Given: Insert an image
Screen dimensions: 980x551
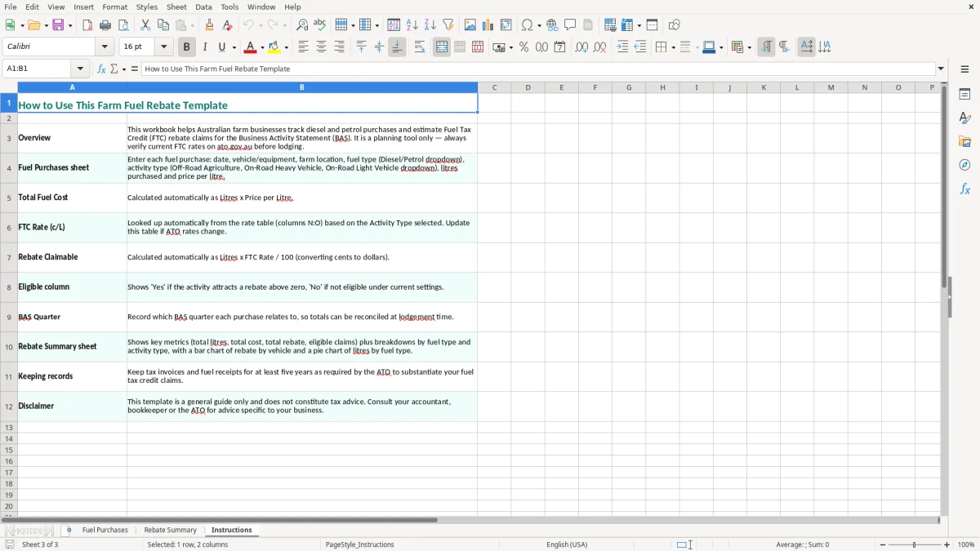Looking at the screenshot, I should 470,25.
